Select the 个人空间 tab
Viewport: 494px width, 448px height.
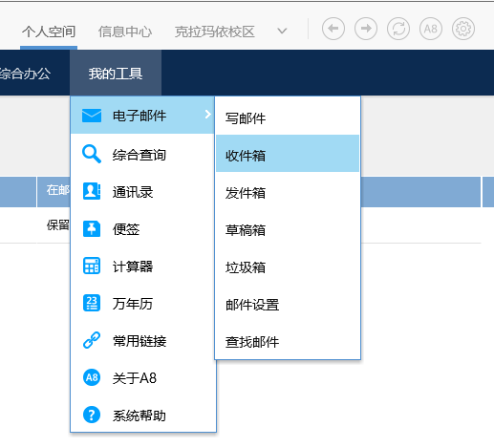coord(49,32)
